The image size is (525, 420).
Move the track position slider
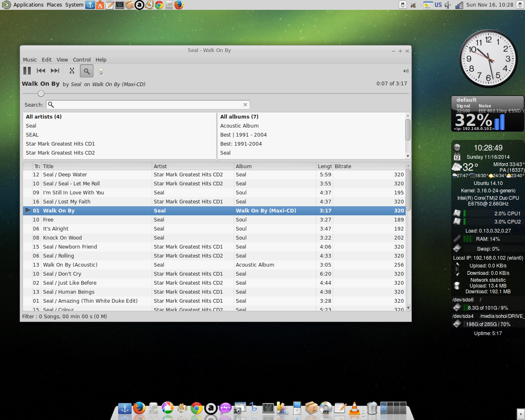tap(41, 94)
